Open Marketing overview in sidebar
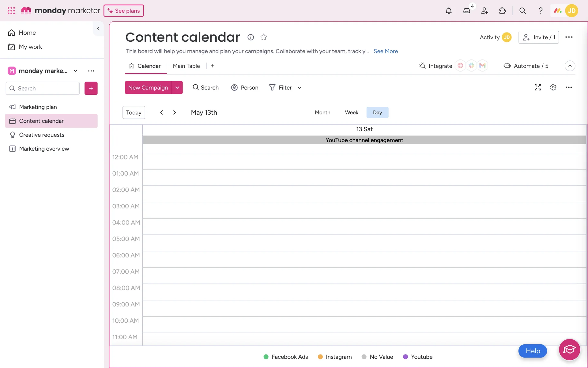 pos(44,149)
